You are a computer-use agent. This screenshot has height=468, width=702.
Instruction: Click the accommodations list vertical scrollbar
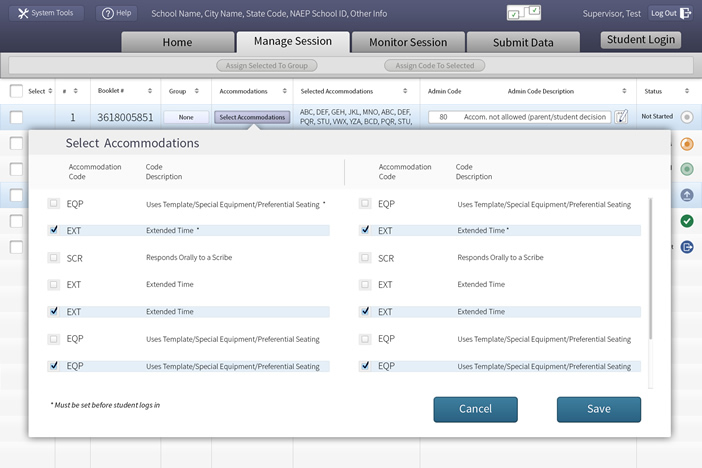coord(652,270)
